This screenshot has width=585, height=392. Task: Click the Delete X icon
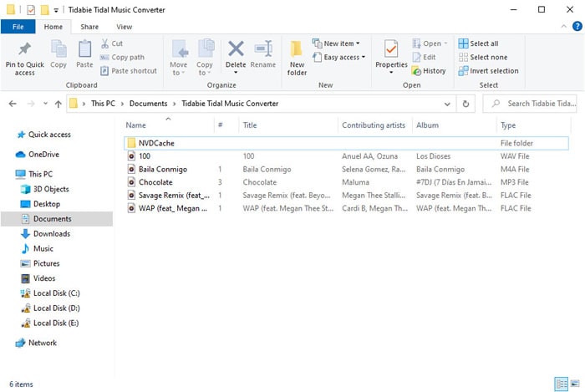pos(236,48)
